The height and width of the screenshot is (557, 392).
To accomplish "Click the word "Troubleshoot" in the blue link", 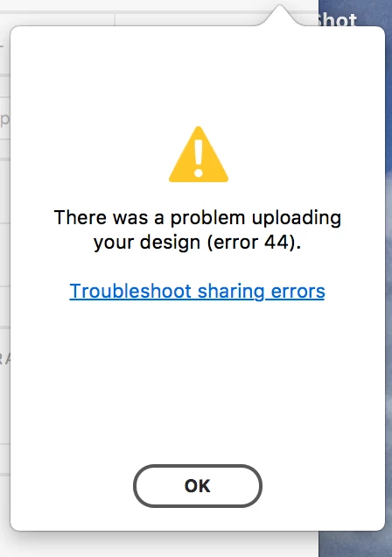I will click(x=130, y=292).
